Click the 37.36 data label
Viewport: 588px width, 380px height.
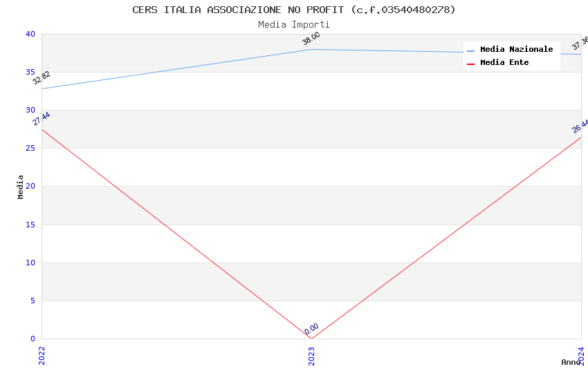coord(580,43)
